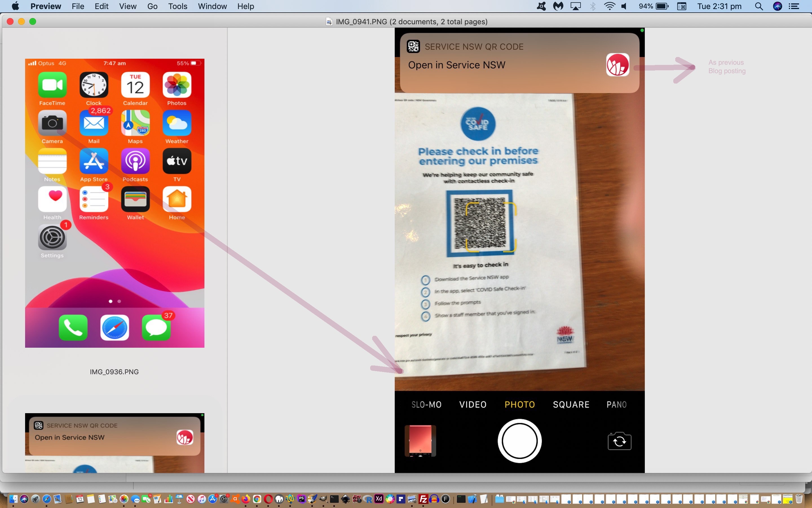812x508 pixels.
Task: Open Notification Centre
Action: pos(794,6)
